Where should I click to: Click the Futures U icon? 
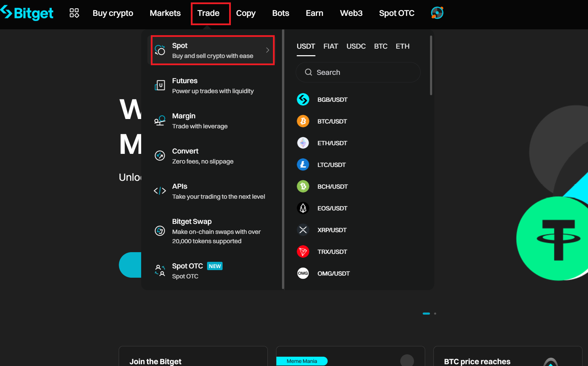160,85
